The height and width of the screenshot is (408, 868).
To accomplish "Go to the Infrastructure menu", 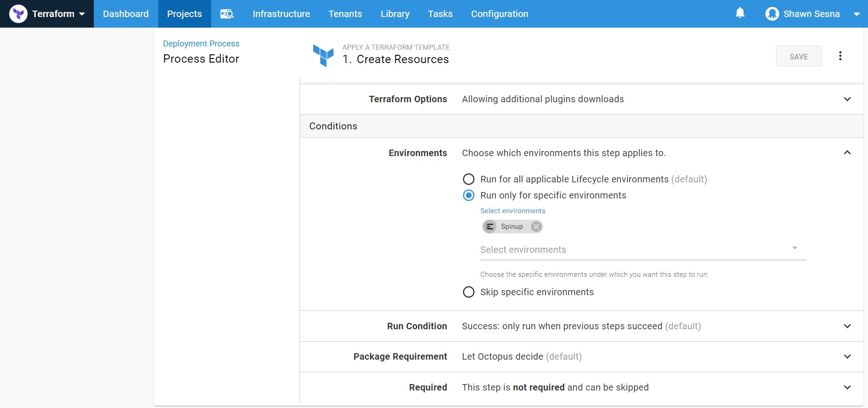I will [x=281, y=14].
